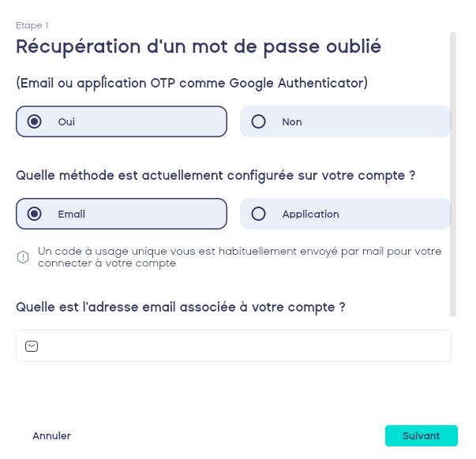476x459 pixels.
Task: Click the "Oui" option label text
Action: point(66,121)
